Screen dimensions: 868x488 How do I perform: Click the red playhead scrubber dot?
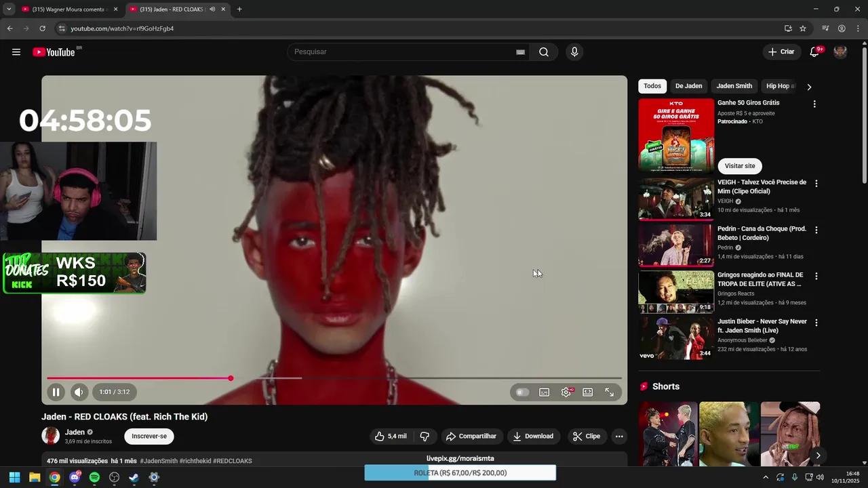pyautogui.click(x=231, y=378)
